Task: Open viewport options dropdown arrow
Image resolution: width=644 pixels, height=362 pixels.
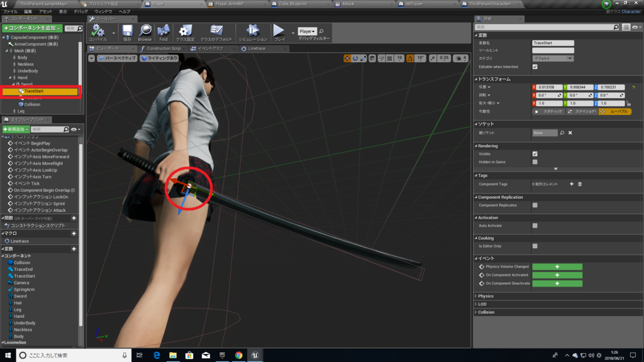Action: coord(92,58)
